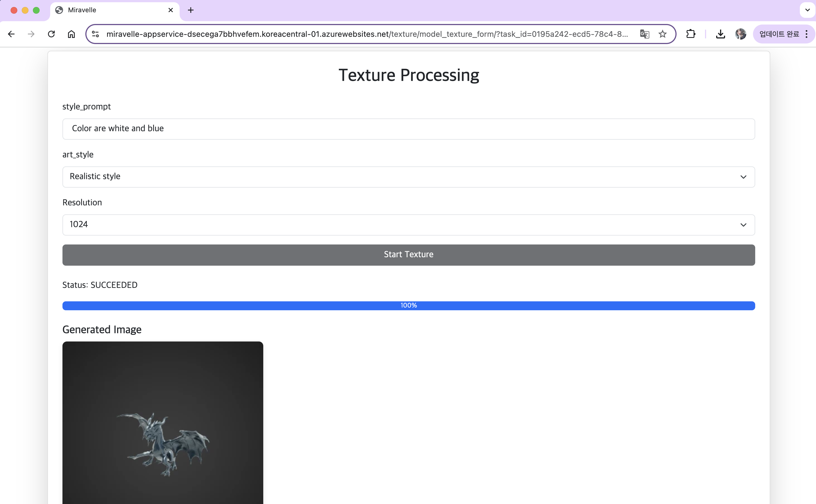Click the Resolution label

pyautogui.click(x=82, y=202)
